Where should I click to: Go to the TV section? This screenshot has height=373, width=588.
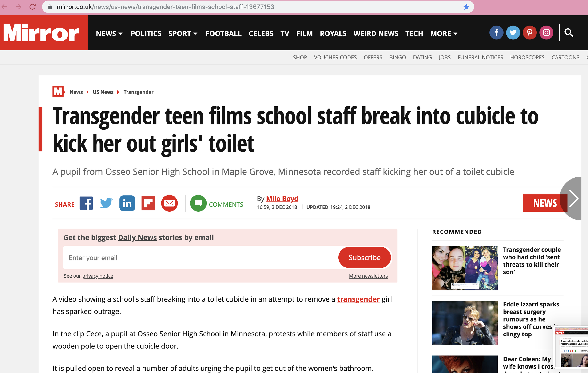[x=285, y=33]
